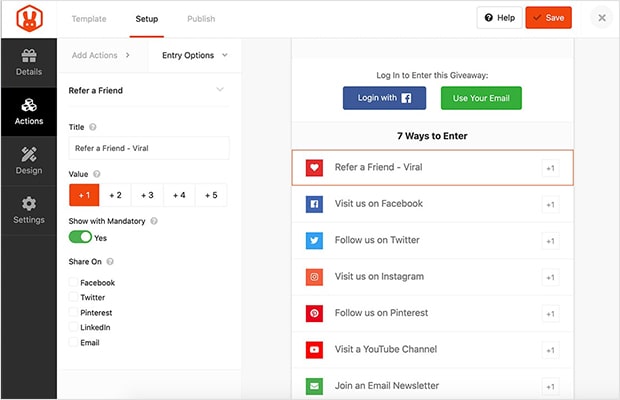Switch to the Publish tab
The height and width of the screenshot is (400, 620).
(x=201, y=19)
